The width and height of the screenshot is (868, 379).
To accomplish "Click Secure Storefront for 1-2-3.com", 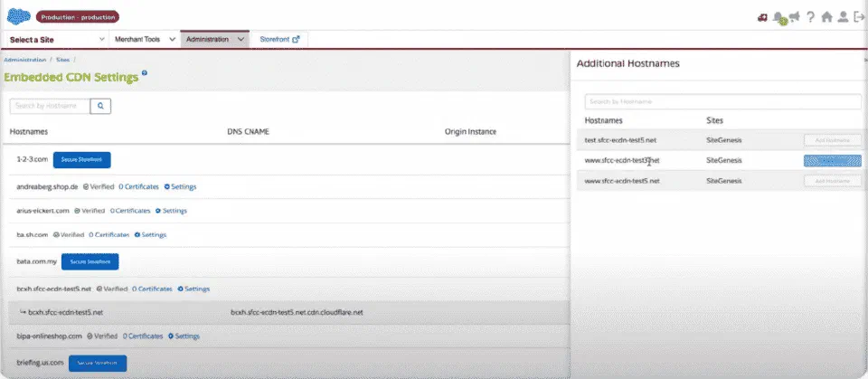I will point(82,159).
